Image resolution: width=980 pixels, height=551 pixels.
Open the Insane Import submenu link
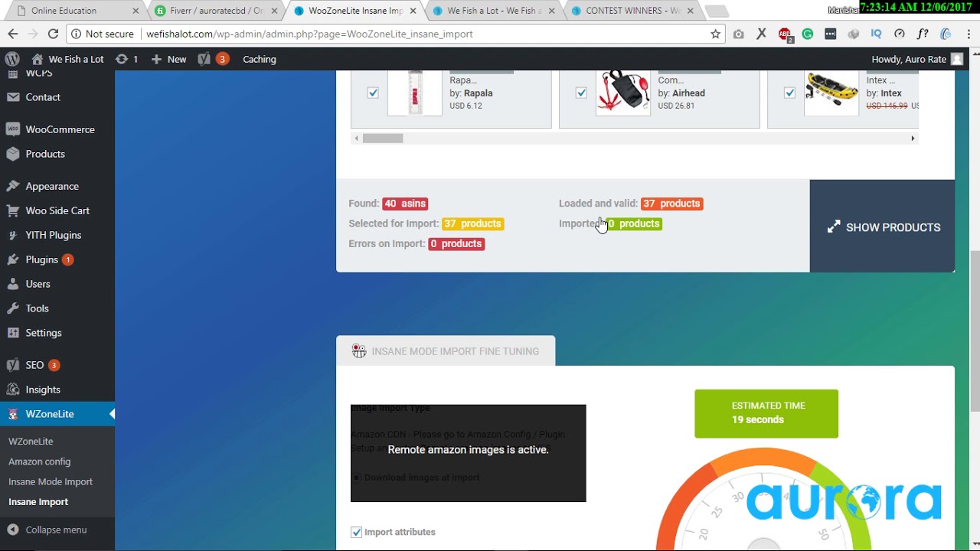pyautogui.click(x=38, y=501)
